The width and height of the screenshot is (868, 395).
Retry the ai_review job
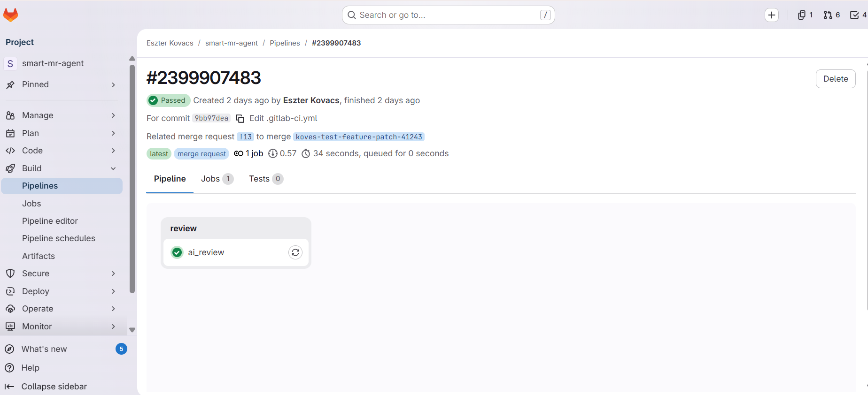click(295, 252)
